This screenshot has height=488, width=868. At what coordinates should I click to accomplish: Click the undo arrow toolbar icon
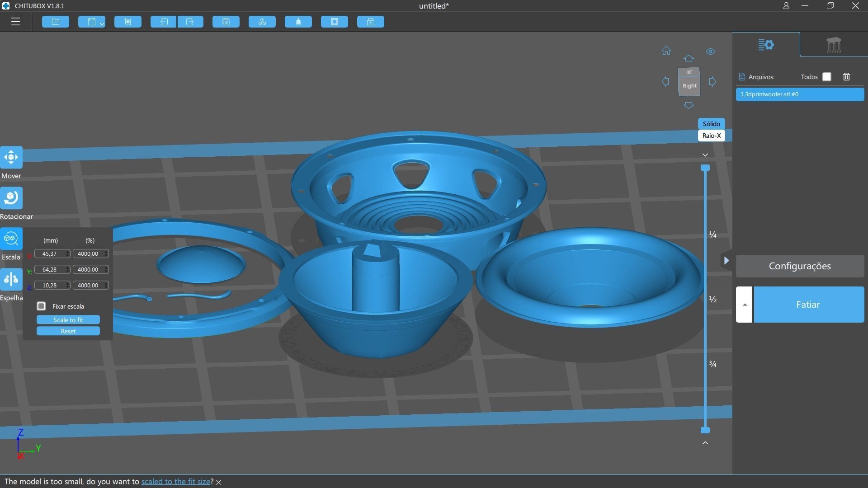click(x=163, y=22)
